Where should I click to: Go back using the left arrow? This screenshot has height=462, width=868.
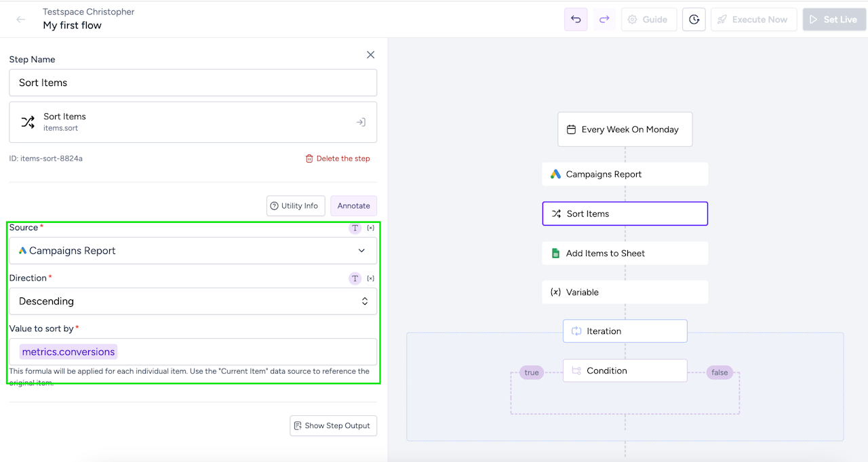pos(21,20)
